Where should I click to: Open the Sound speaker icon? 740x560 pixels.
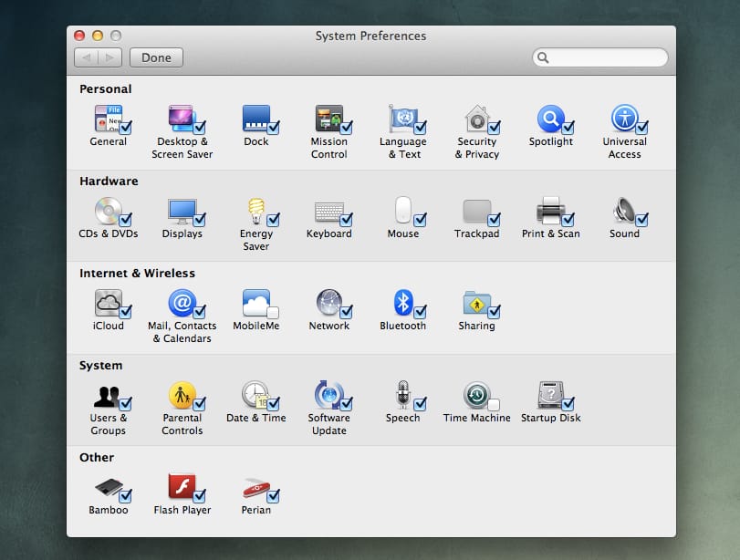coord(624,211)
